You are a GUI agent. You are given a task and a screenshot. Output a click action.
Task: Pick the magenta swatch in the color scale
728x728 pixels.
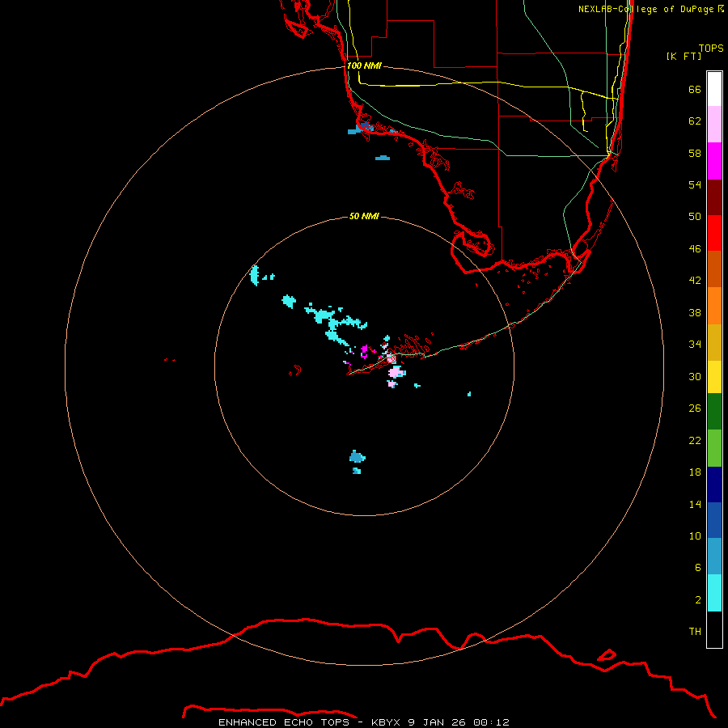tap(714, 161)
